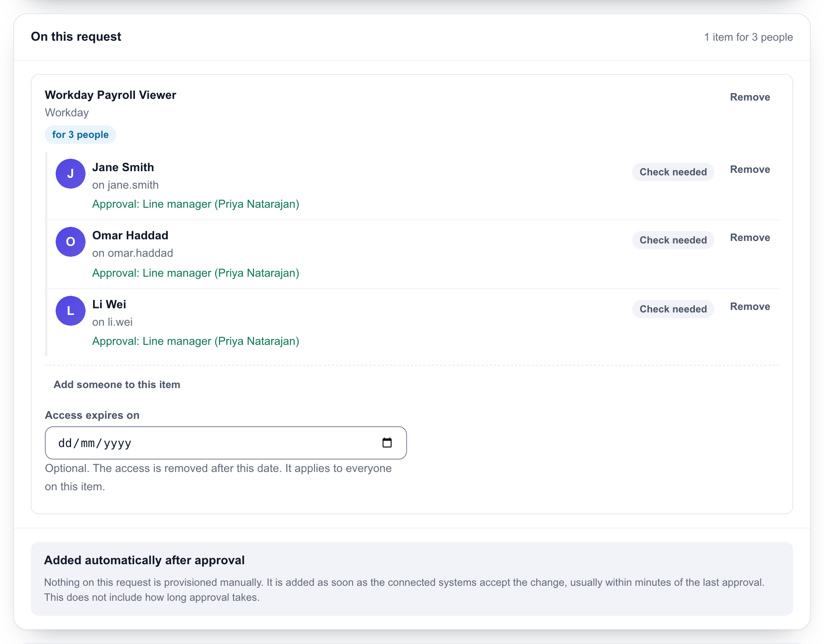The image size is (824, 644).
Task: Click Li Wei's avatar icon
Action: coord(71,311)
